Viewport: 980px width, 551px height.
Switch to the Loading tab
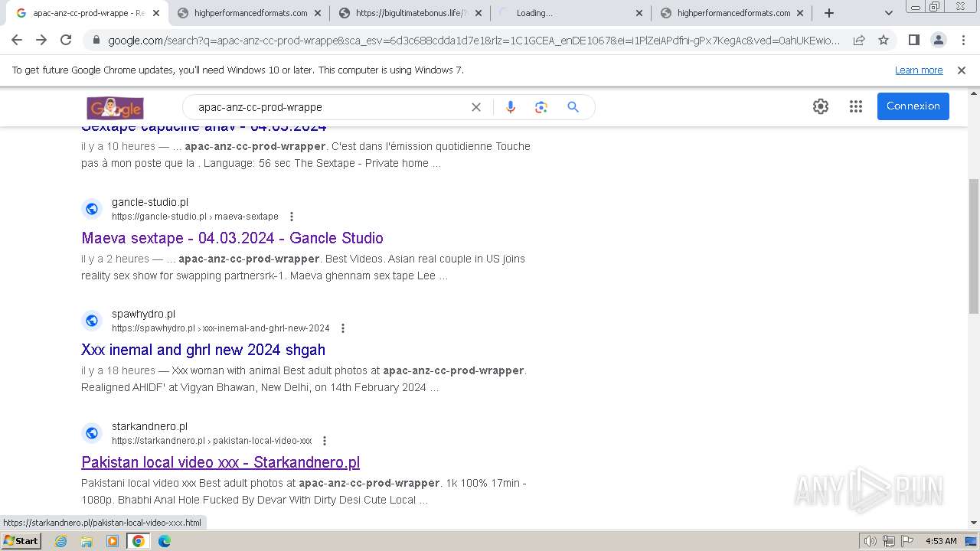click(572, 13)
